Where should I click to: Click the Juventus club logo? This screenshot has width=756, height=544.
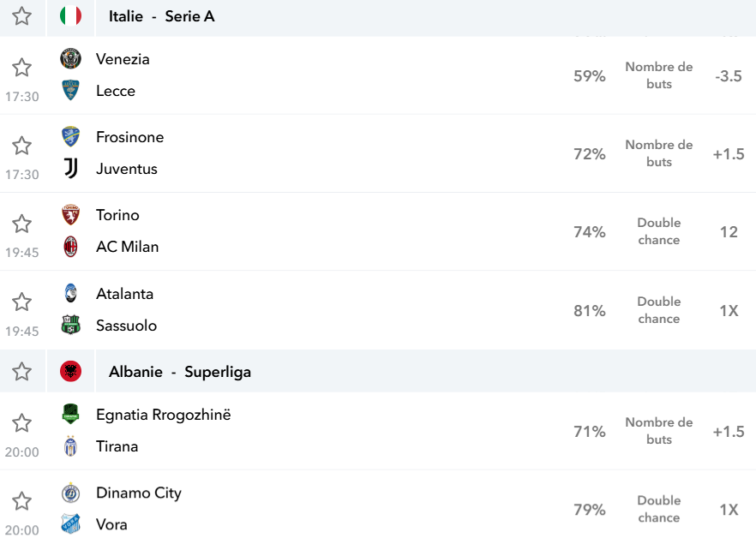click(71, 169)
